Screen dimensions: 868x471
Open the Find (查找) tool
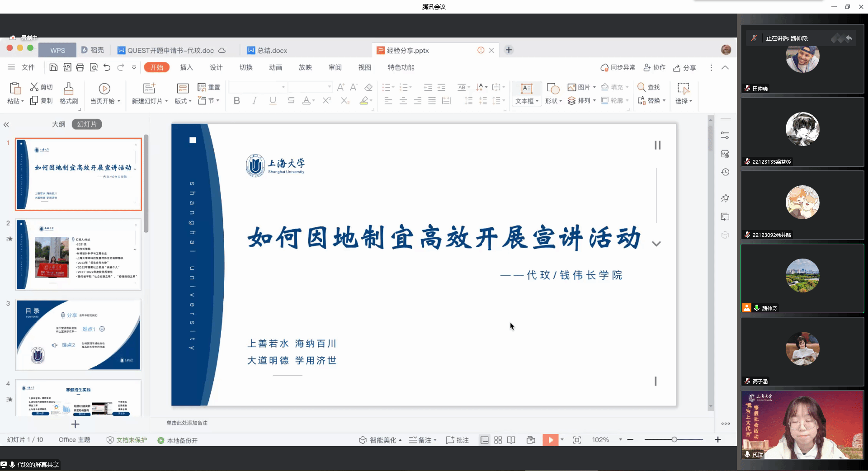[649, 87]
